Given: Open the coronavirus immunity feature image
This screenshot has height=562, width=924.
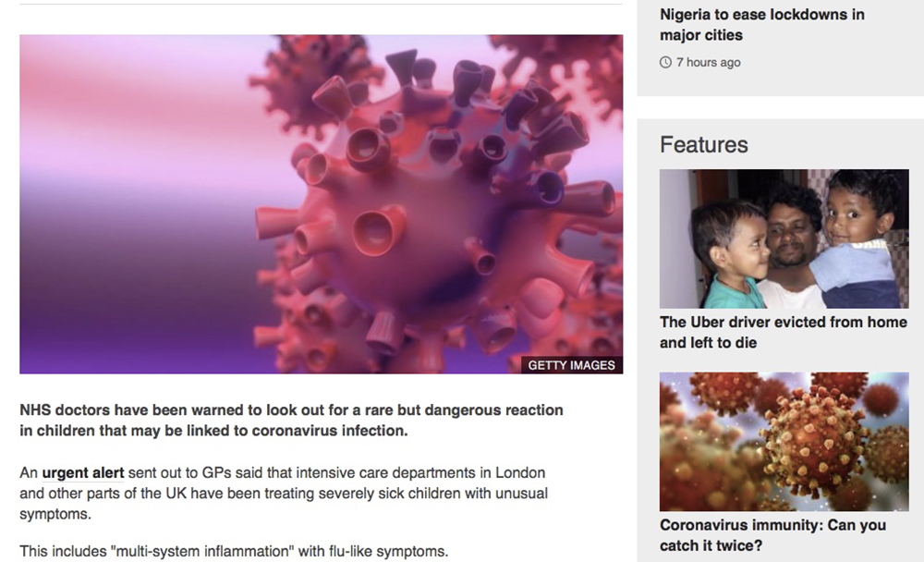Looking at the screenshot, I should coord(784,442).
